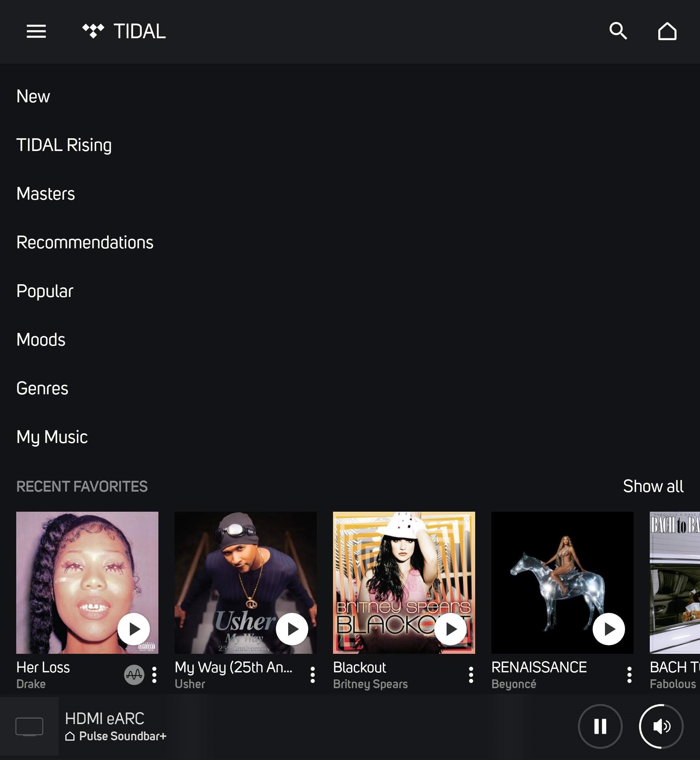The width and height of the screenshot is (700, 760).
Task: Play the Blackout album
Action: point(450,629)
